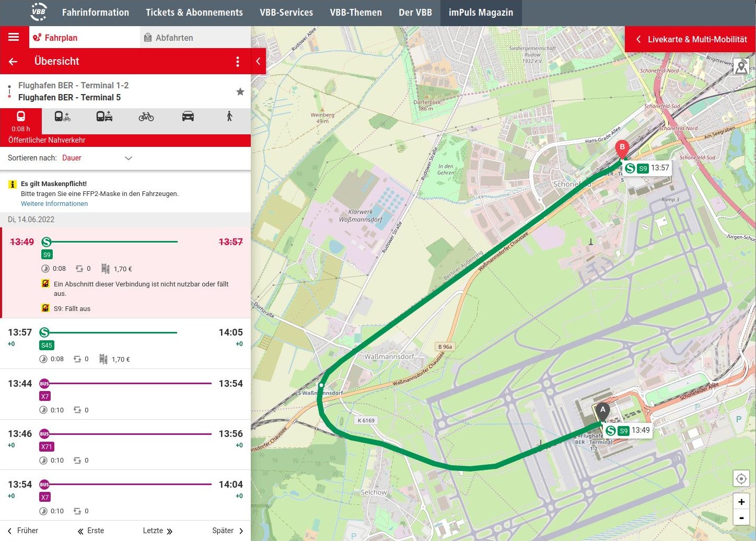Open the hamburger menu icon
The height and width of the screenshot is (541, 756).
pos(14,37)
